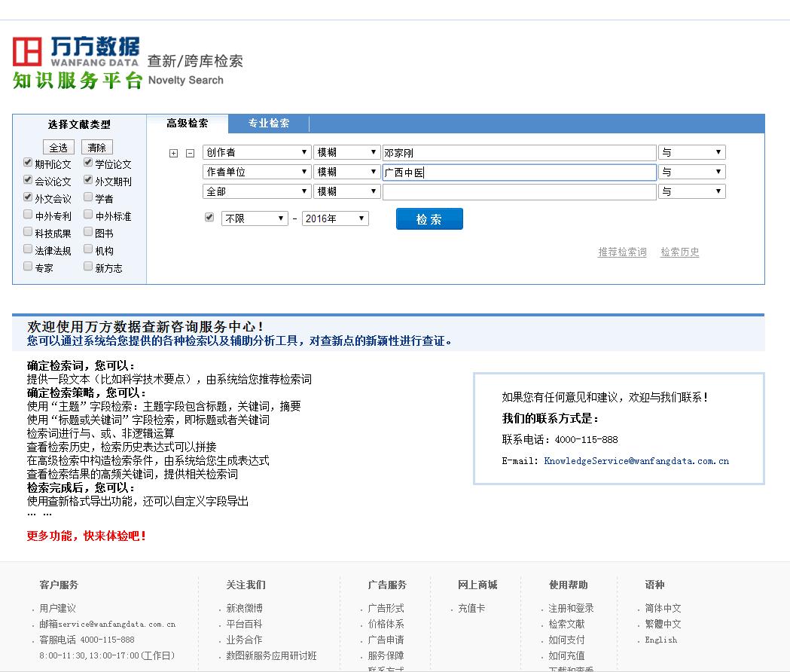Click the minus icon to remove search row

pos(190,153)
